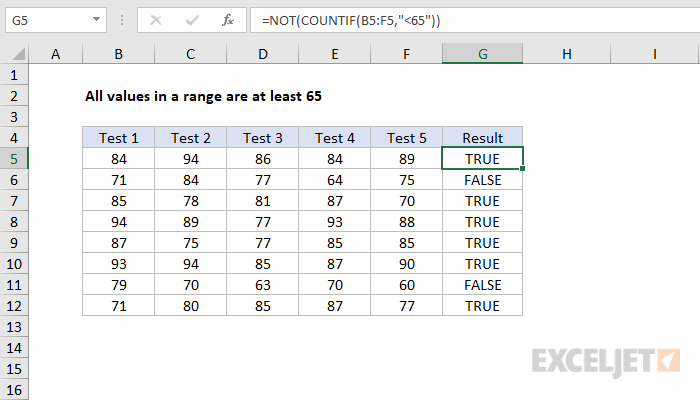Viewport: 700px width, 400px height.
Task: Select row 7 header
Action: (14, 201)
